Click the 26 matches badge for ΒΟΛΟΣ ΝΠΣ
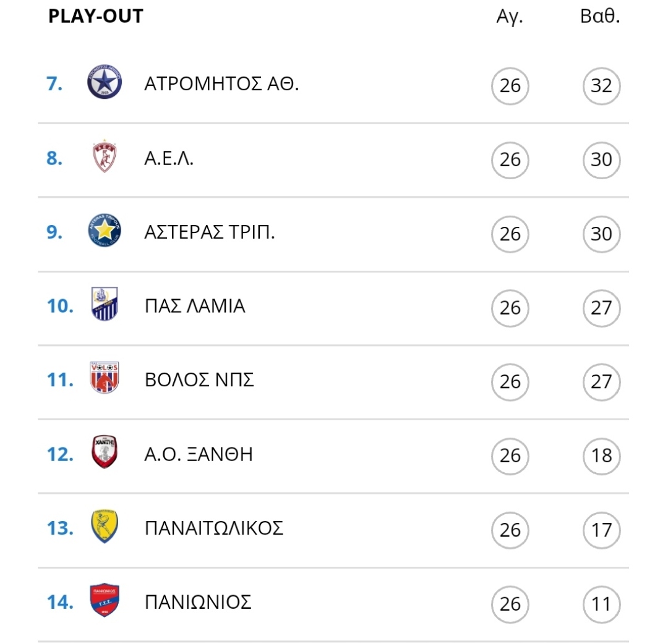 click(x=510, y=382)
